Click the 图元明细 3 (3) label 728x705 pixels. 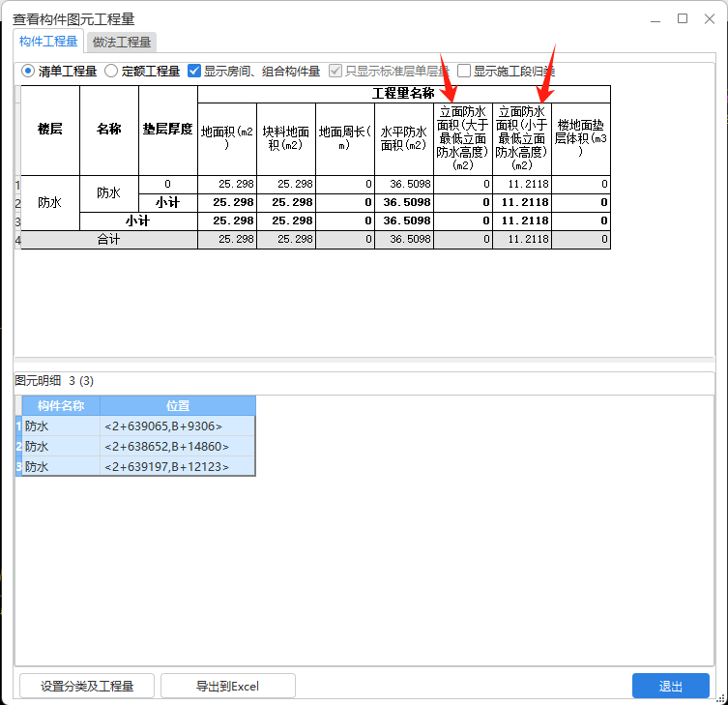(x=54, y=381)
